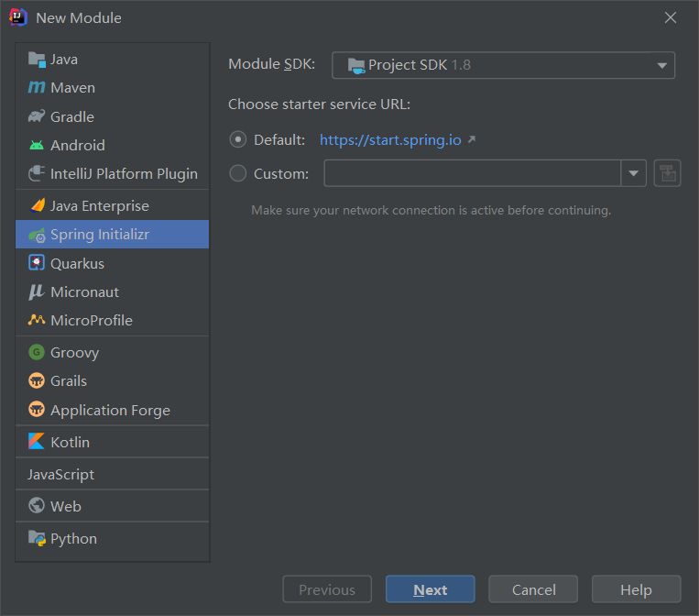Select Web in the list
This screenshot has height=616, width=699.
(x=113, y=506)
